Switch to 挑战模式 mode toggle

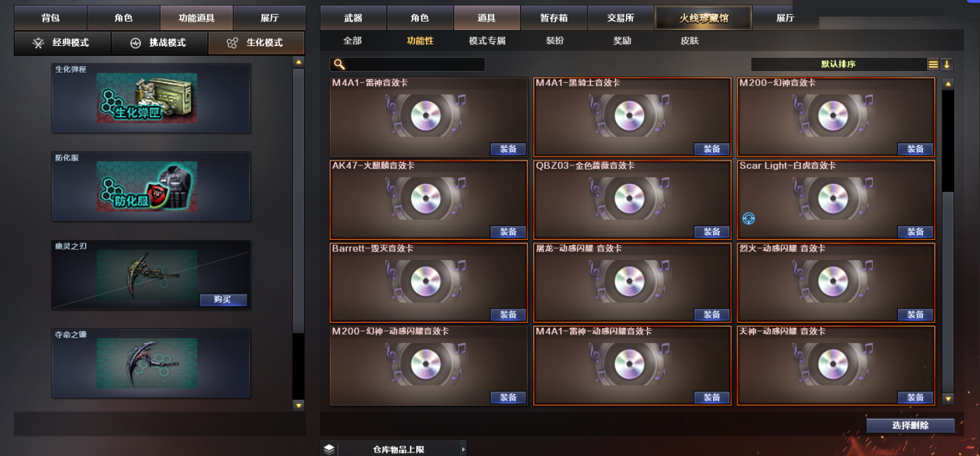coord(159,43)
